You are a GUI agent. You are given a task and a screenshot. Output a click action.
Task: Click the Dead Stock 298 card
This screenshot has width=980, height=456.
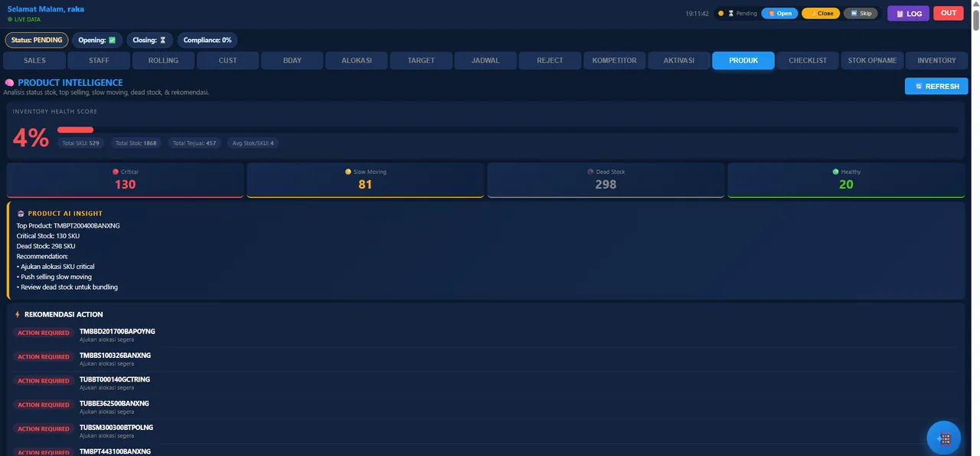[x=606, y=180]
